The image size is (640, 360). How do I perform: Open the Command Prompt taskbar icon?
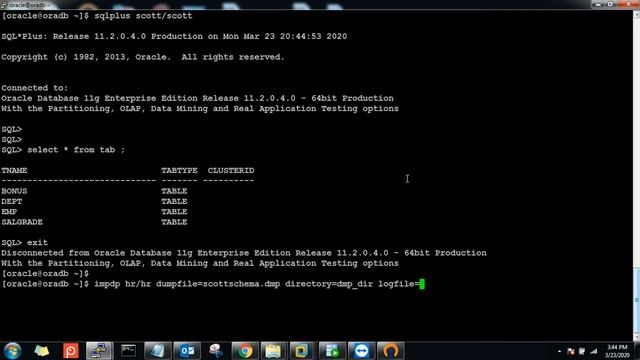pos(128,351)
